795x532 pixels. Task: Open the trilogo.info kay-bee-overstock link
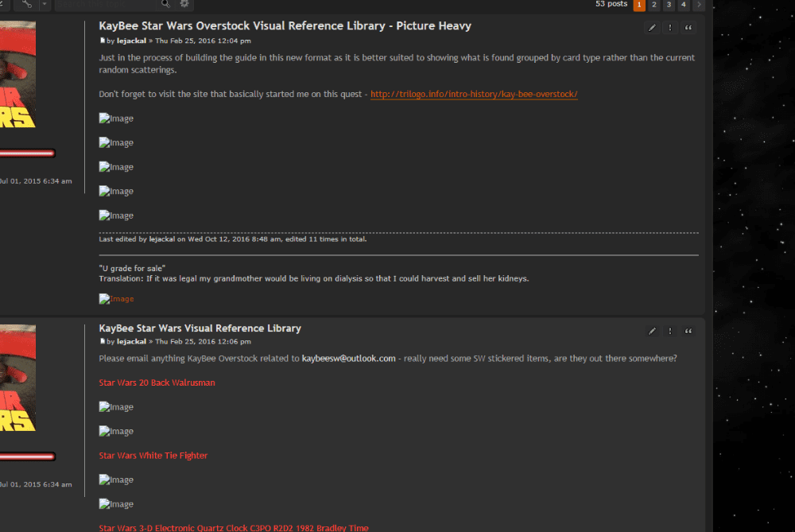[x=474, y=94]
